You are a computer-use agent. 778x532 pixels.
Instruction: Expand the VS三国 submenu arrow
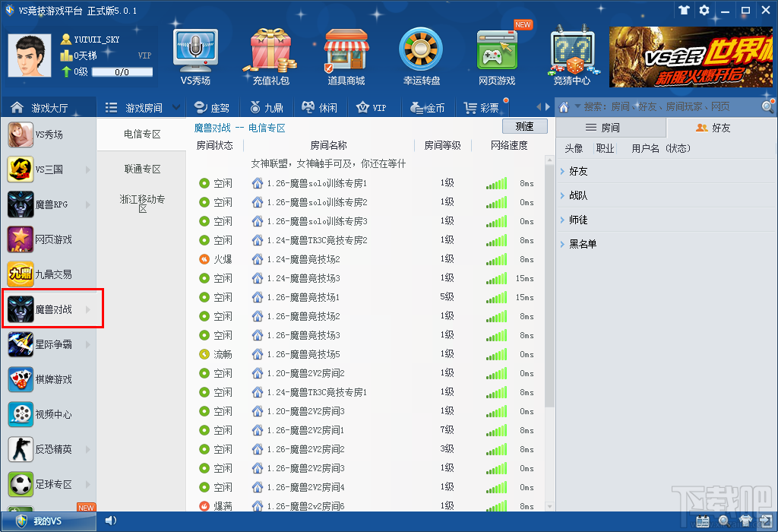[x=88, y=169]
